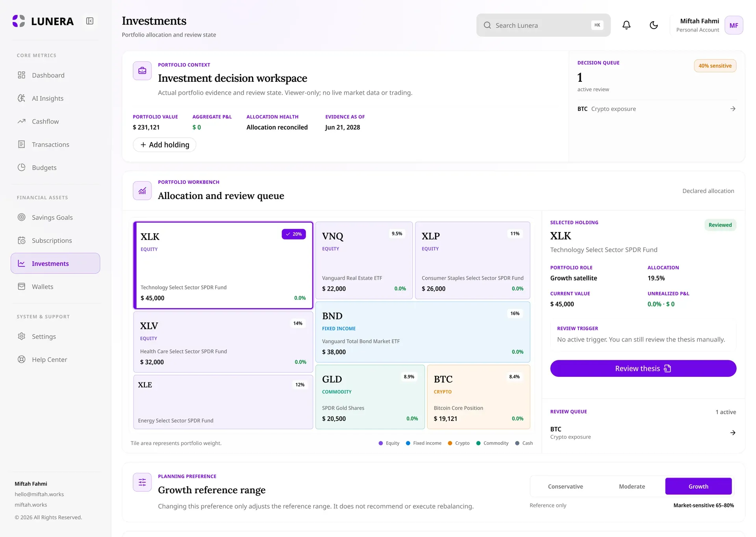Go to Cashflow page
Image resolution: width=756 pixels, height=537 pixels.
click(55, 122)
